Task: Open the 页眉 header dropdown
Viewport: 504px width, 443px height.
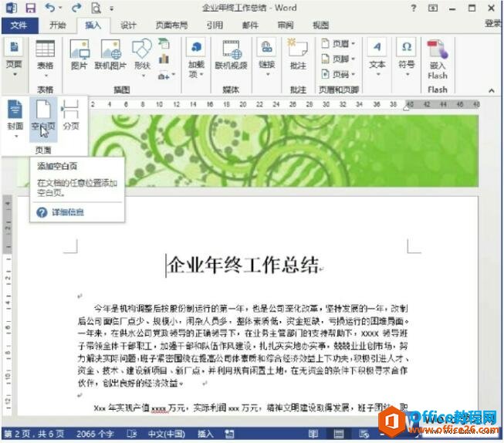Action: click(338, 43)
